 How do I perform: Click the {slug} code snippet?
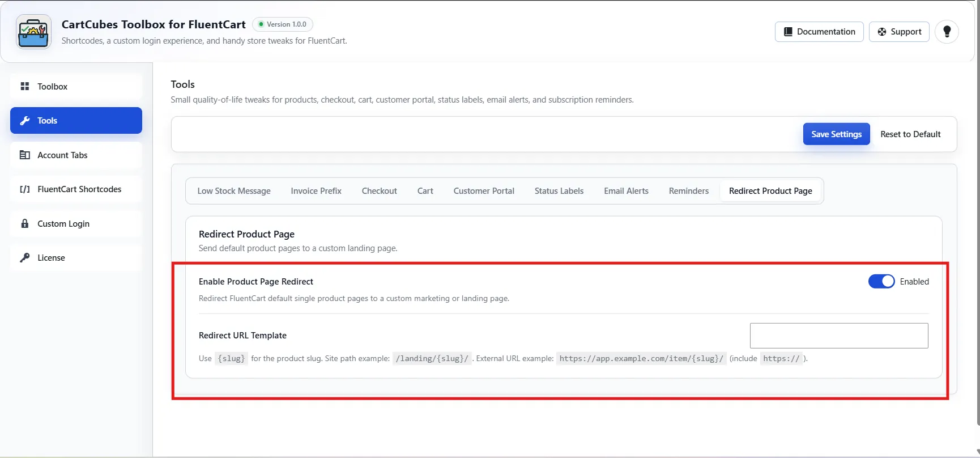[231, 358]
